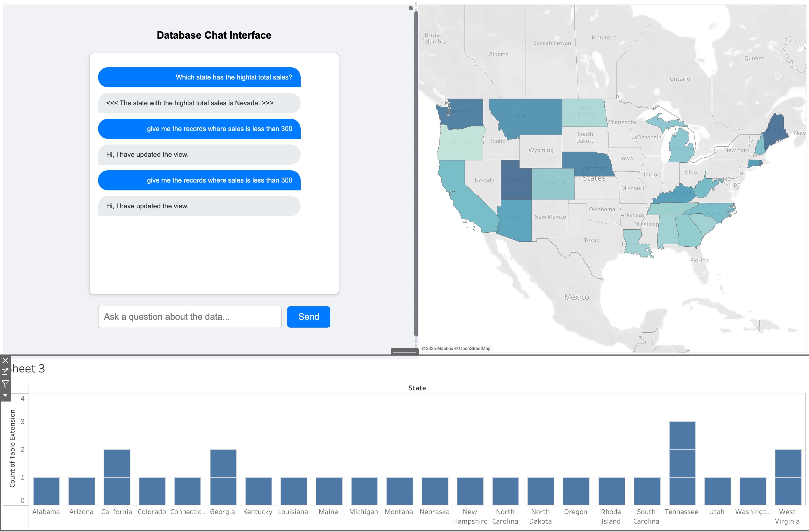Click the Go to Sheet icon

(5, 372)
